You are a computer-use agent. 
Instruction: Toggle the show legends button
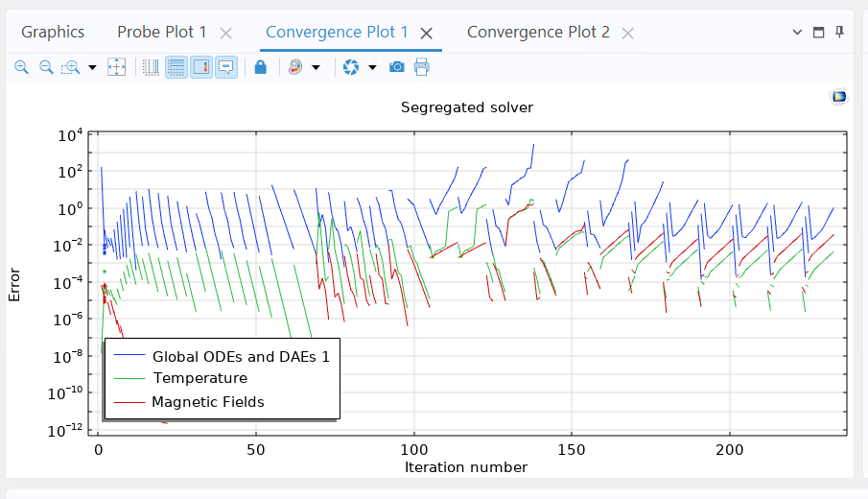click(x=201, y=67)
